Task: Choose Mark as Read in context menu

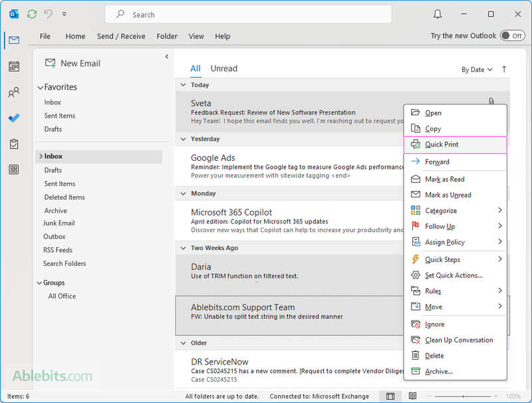Action: pyautogui.click(x=456, y=179)
